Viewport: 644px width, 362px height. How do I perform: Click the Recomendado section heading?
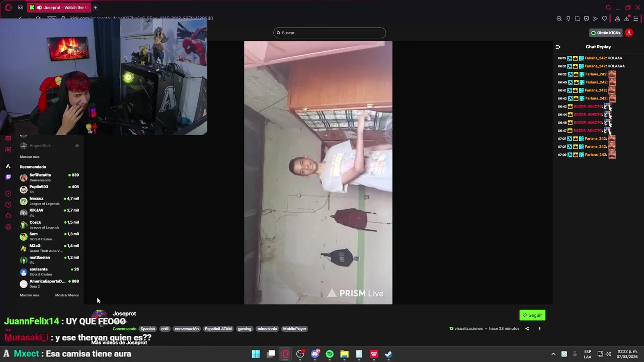pos(33,167)
